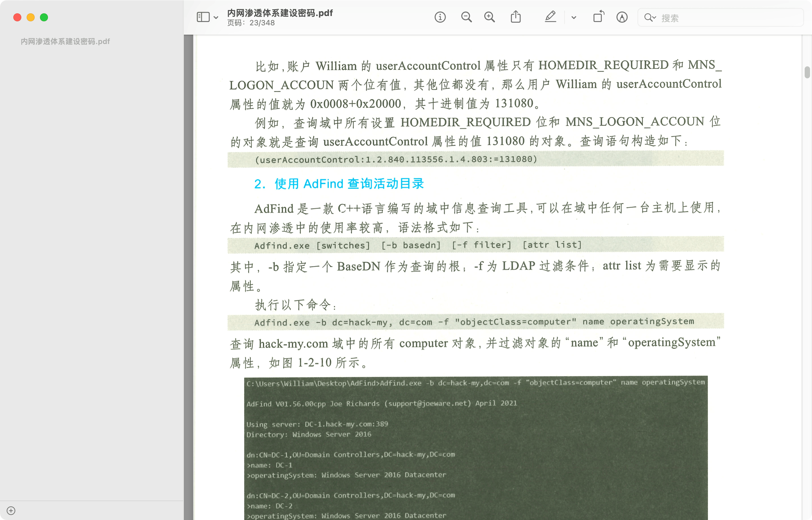This screenshot has height=520, width=812.
Task: Click the add button at sidebar bottom
Action: [x=11, y=511]
